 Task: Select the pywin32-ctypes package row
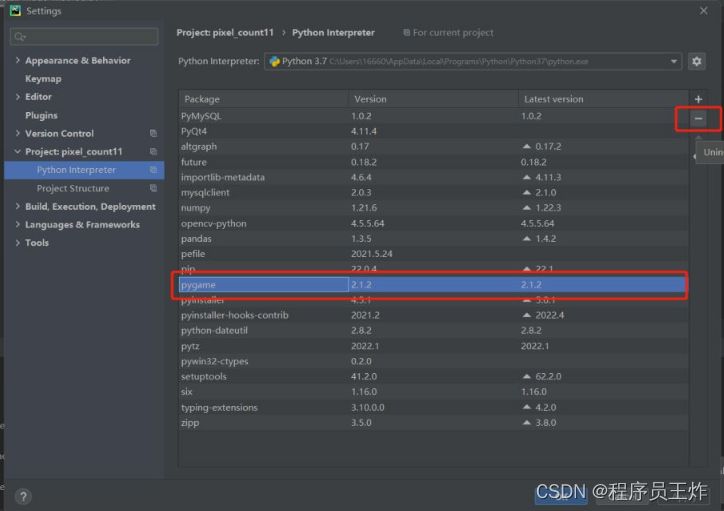point(433,361)
